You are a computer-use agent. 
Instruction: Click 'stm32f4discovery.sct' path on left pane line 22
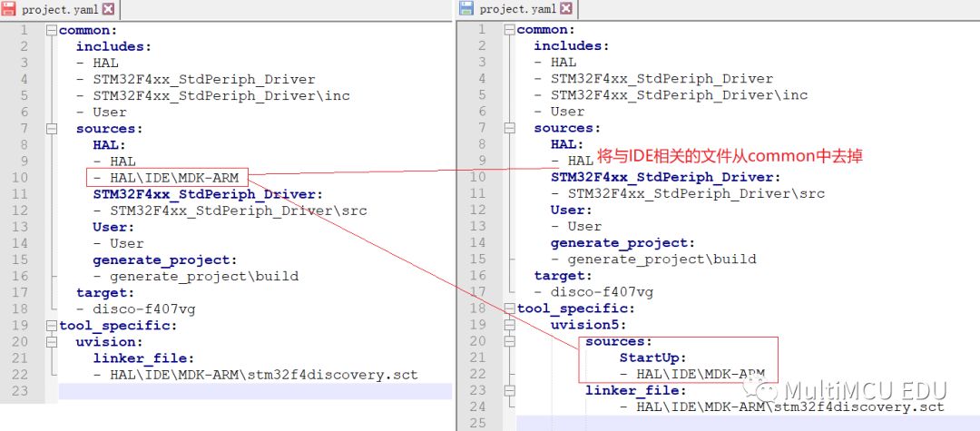click(x=264, y=375)
